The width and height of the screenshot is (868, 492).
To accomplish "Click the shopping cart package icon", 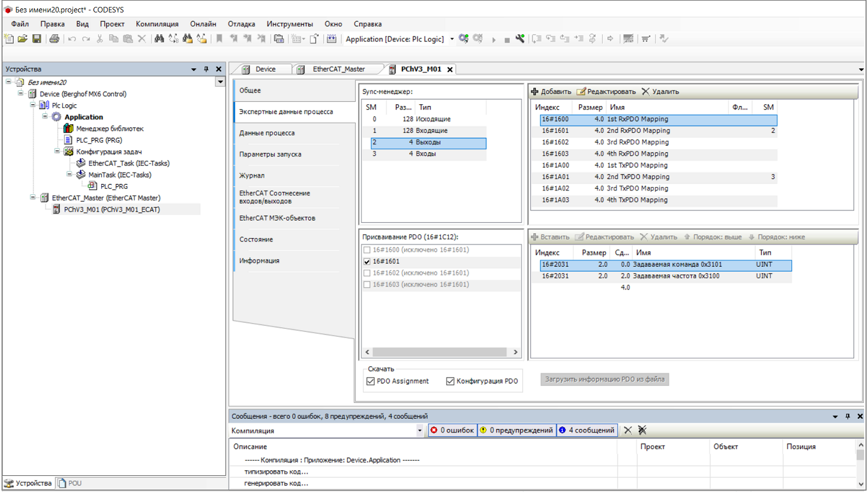I will [x=645, y=39].
